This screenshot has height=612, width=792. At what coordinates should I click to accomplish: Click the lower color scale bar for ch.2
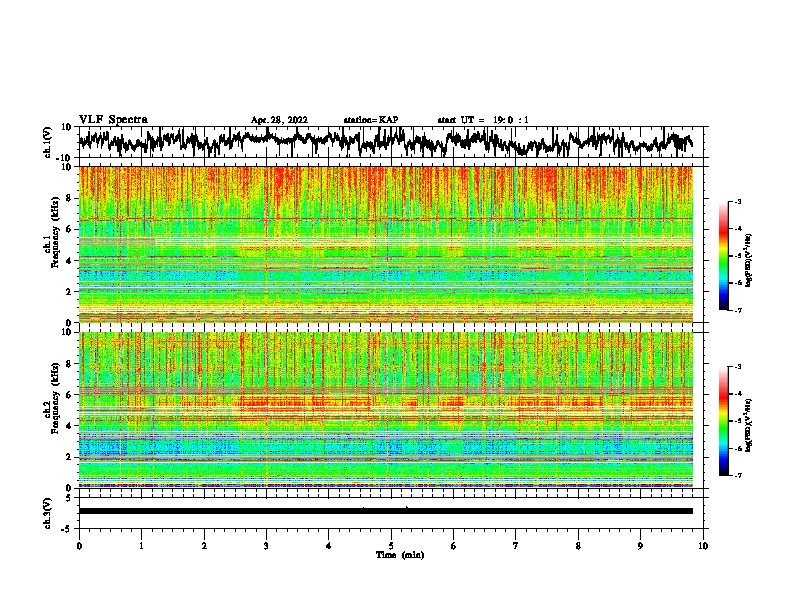tap(723, 421)
